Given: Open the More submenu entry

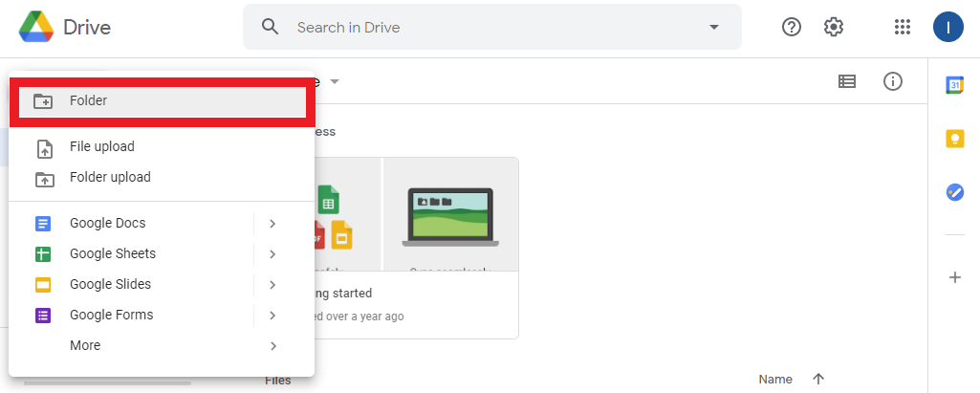Looking at the screenshot, I should point(162,345).
